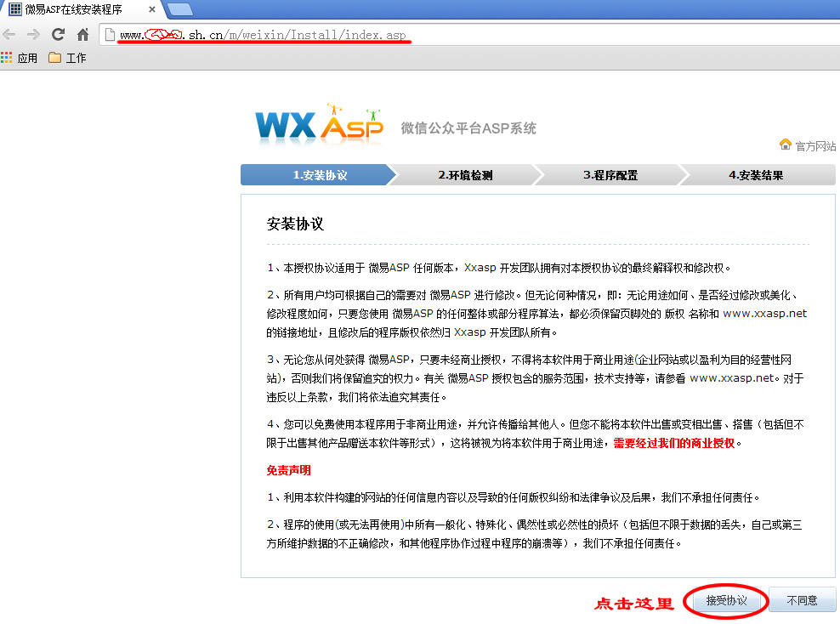The width and height of the screenshot is (840, 624).
Task: Open a new browser tab
Action: click(x=180, y=9)
